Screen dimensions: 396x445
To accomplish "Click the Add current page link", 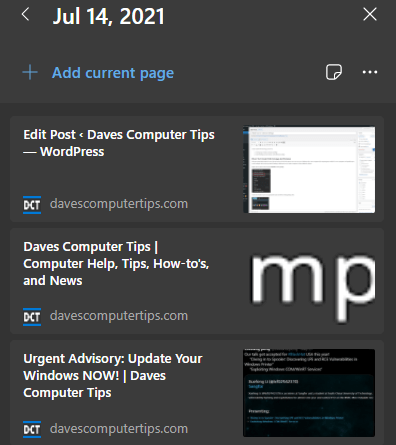I will point(113,73).
